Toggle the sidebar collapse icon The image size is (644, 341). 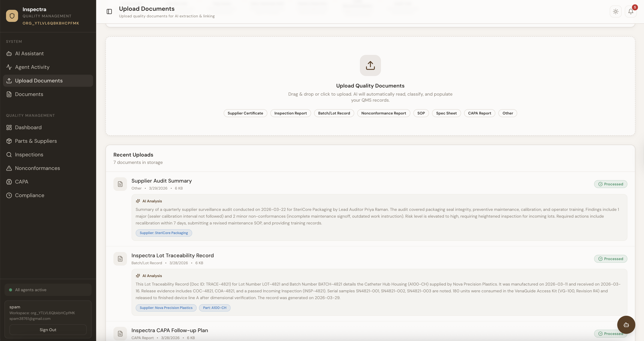(x=109, y=12)
